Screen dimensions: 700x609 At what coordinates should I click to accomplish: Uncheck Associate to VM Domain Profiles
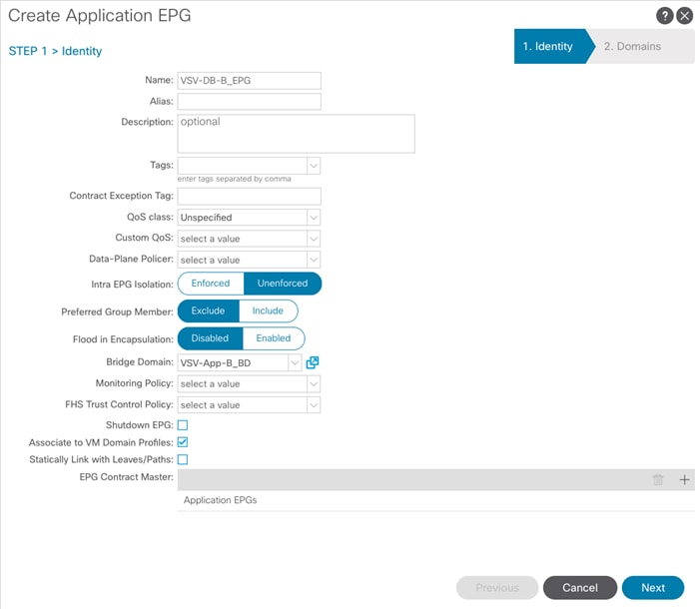click(183, 442)
